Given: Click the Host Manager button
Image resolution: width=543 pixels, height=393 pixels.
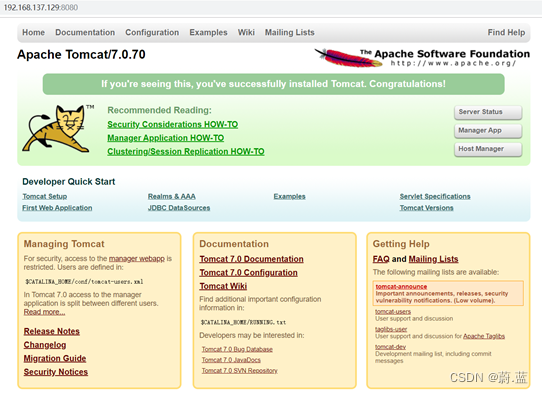Looking at the screenshot, I should [x=488, y=149].
